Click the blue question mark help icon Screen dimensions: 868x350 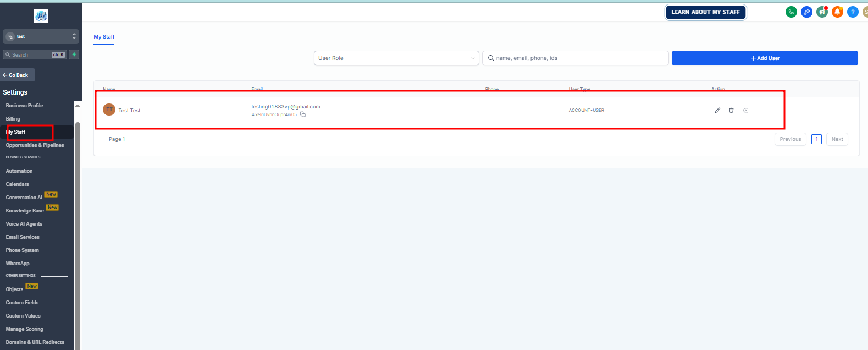point(853,12)
